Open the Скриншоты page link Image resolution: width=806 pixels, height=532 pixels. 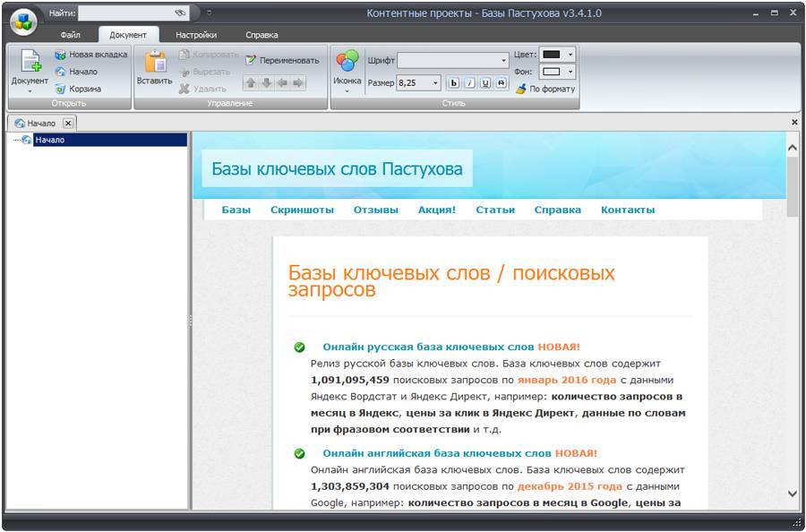(303, 210)
